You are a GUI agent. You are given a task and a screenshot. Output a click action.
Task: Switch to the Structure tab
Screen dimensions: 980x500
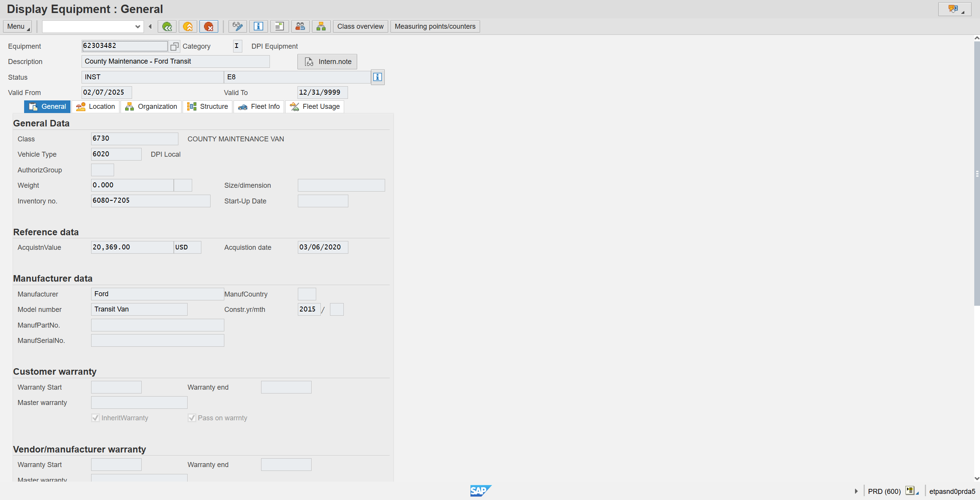tap(207, 107)
